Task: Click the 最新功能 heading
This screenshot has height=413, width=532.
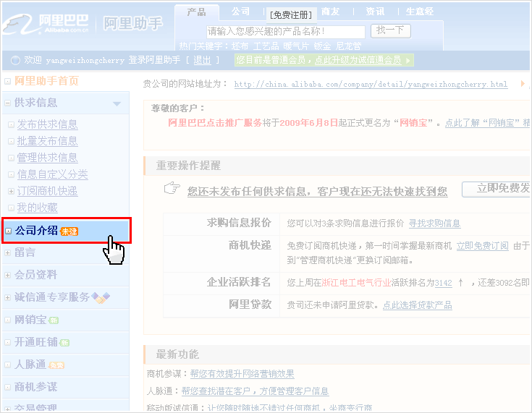Action: (x=177, y=354)
